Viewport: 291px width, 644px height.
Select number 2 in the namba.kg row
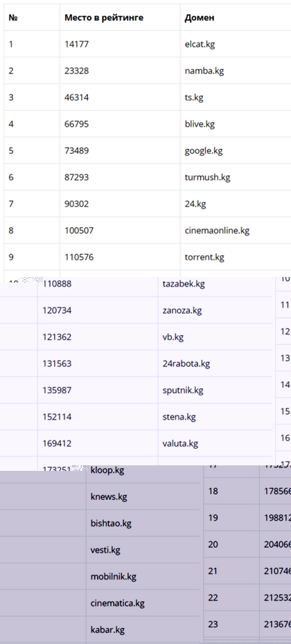point(11,71)
